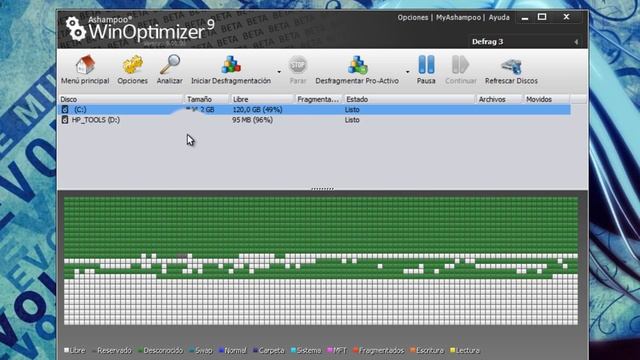The image size is (640, 360).
Task: Click the Analizar magnifier icon
Action: click(x=170, y=65)
